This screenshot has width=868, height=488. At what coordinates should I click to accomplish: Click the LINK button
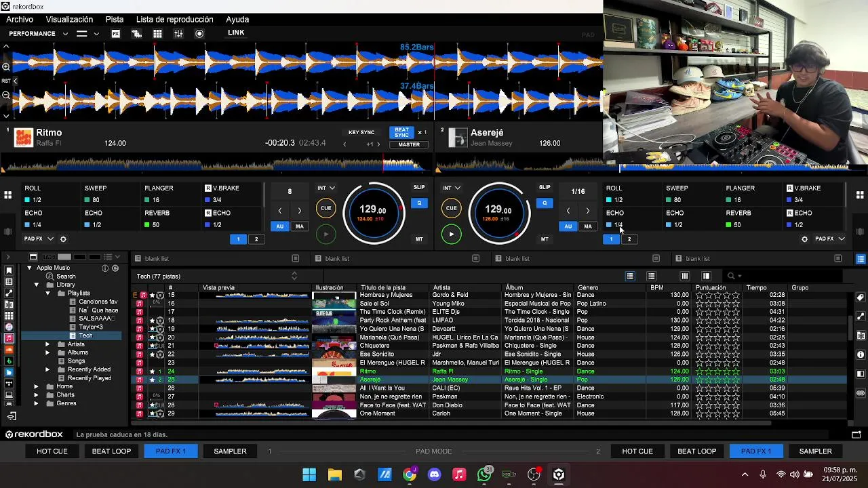coord(236,33)
